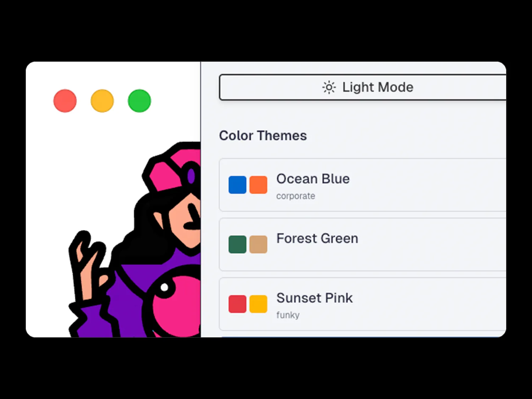532x399 pixels.
Task: Click the blue swatch icon for Ocean Blue
Action: click(x=237, y=184)
